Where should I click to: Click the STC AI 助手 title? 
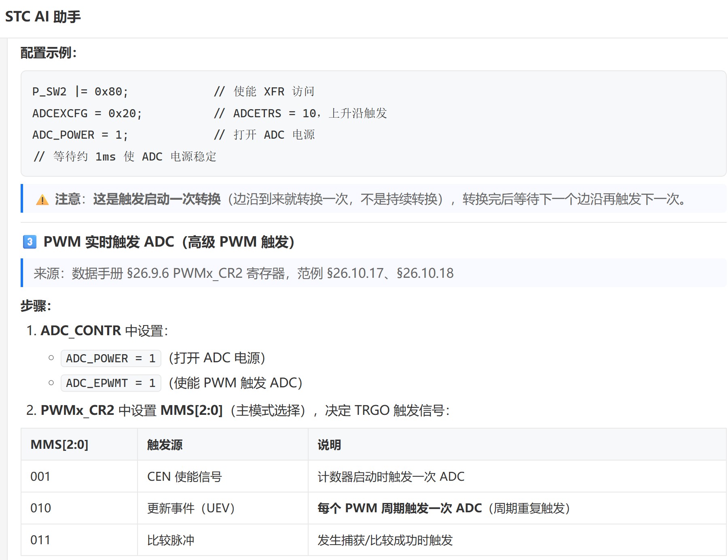[x=43, y=17]
